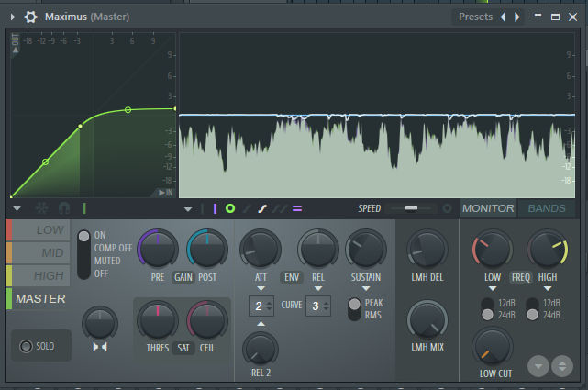Click the REL release knob
Screen dimensions: 588x390
point(318,250)
